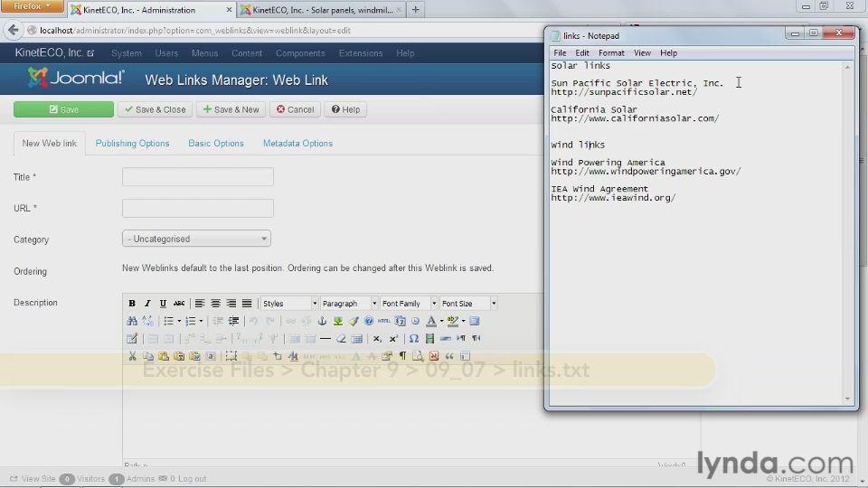868x488 pixels.
Task: Open Notepad's Edit menu
Action: pos(581,53)
